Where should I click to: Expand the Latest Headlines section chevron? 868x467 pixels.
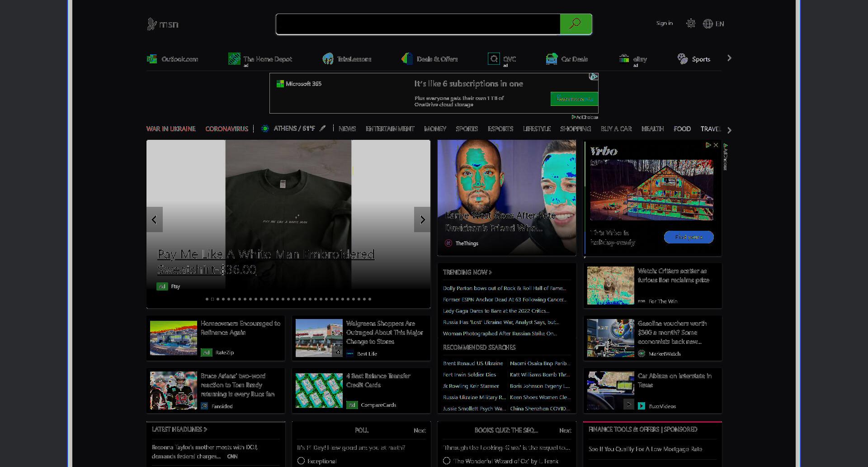tap(205, 429)
